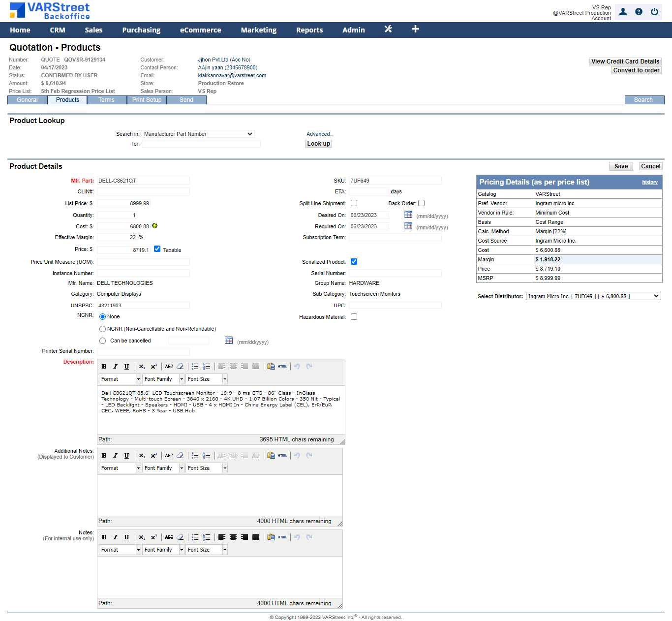Apply italic in the internal Notes editor
The image size is (672, 621).
tap(115, 537)
